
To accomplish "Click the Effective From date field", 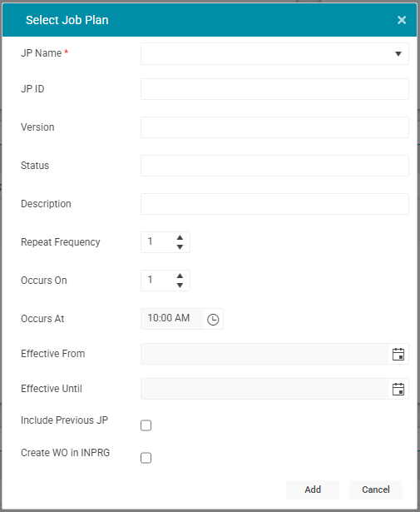I will pyautogui.click(x=264, y=354).
